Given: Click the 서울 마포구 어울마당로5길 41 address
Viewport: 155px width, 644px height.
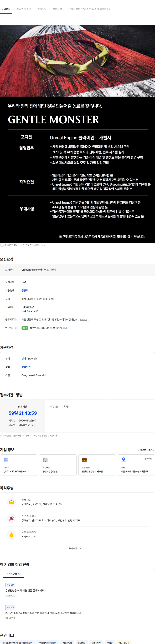Looking at the screenshot, I should pos(136,472).
